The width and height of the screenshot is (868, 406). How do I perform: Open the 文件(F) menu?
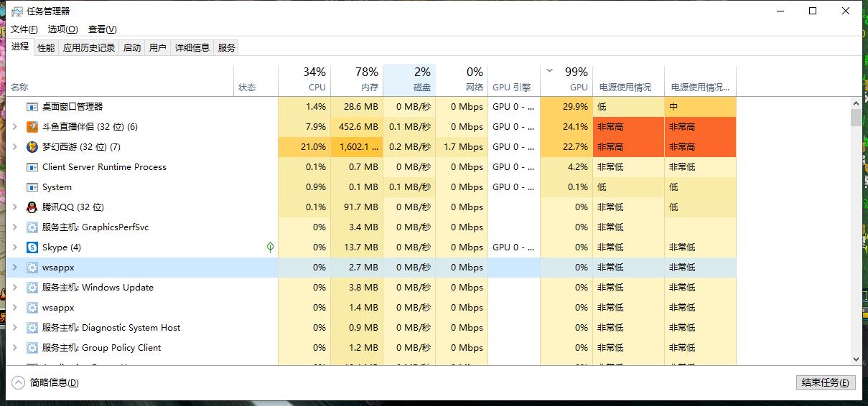[x=24, y=29]
